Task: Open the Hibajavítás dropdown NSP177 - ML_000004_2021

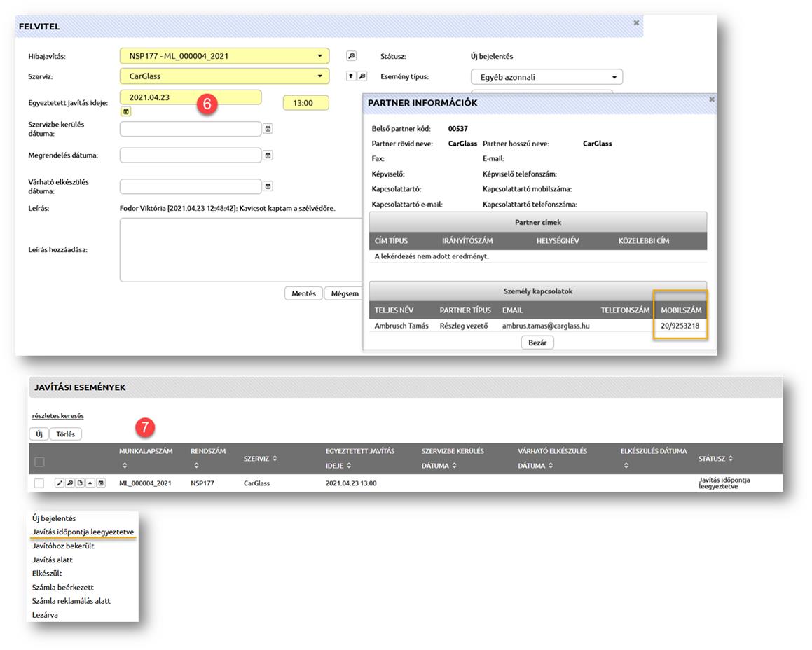Action: (x=224, y=56)
